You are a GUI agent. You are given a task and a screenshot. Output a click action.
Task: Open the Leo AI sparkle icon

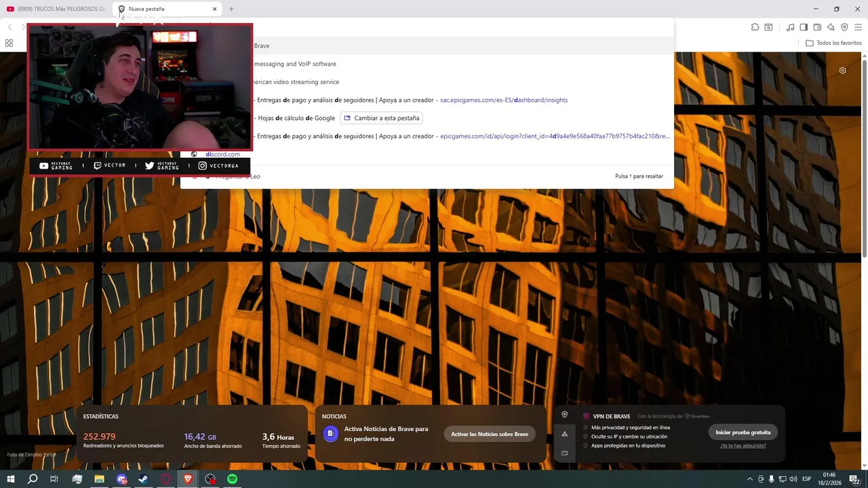pyautogui.click(x=831, y=27)
